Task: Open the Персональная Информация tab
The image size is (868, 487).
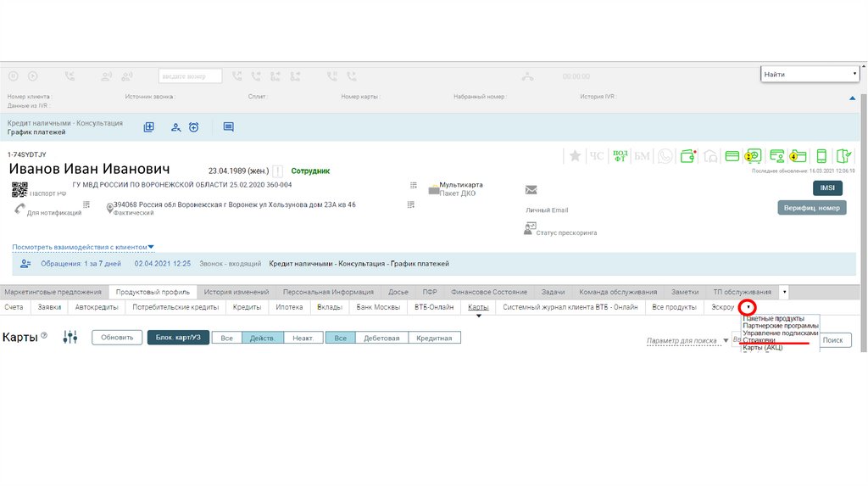Action: tap(328, 292)
